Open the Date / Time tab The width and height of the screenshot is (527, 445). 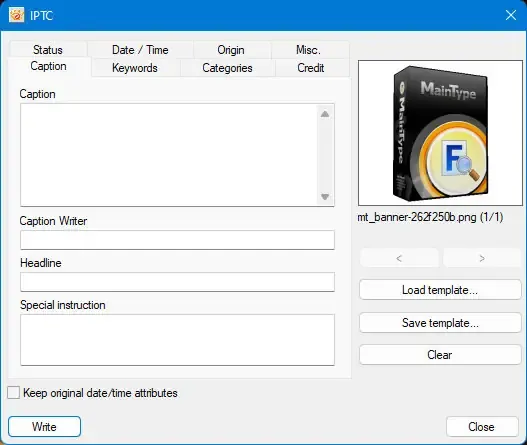(x=140, y=50)
